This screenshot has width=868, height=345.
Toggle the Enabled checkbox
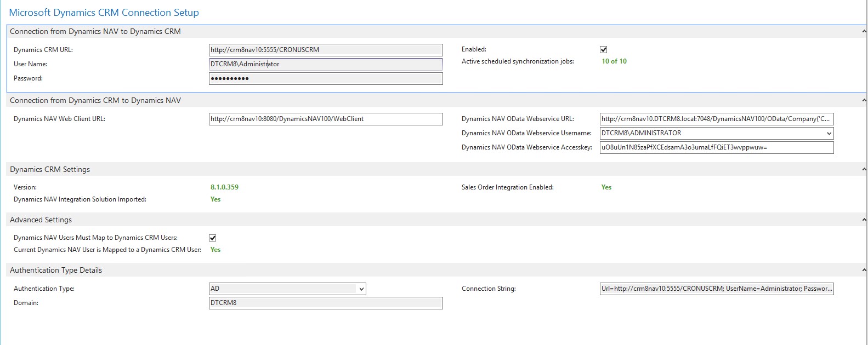(x=603, y=50)
